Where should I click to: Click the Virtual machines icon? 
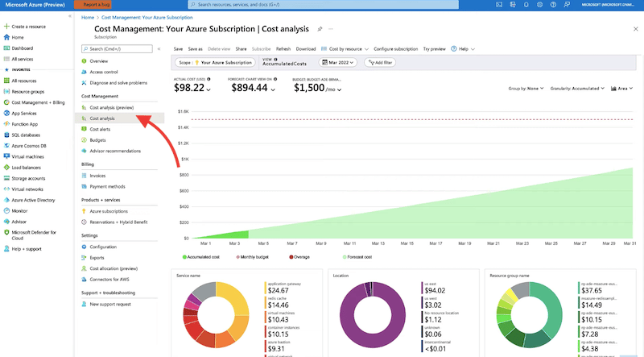coord(6,156)
